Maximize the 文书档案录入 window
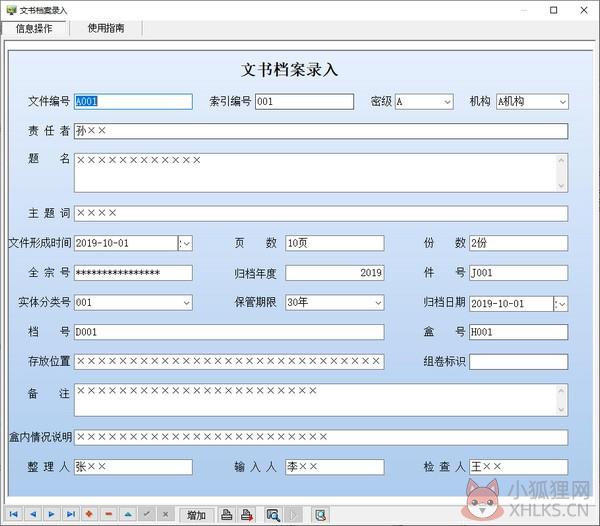 tap(553, 10)
